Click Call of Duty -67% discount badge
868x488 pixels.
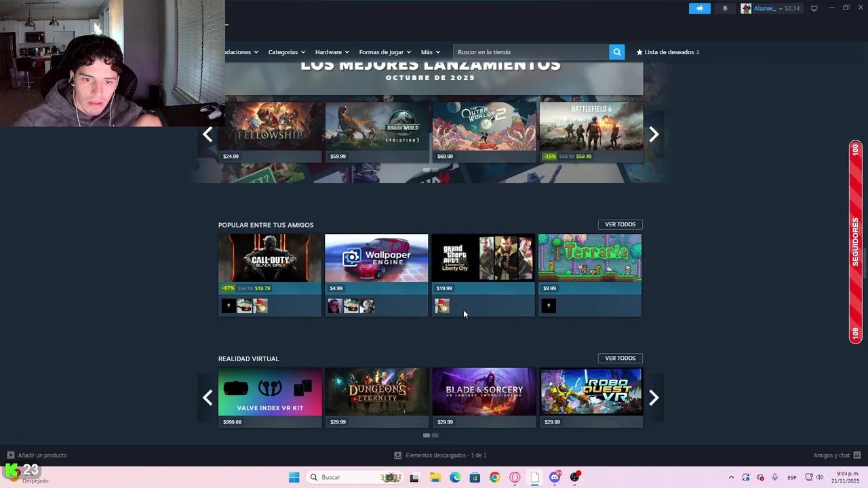click(x=228, y=288)
